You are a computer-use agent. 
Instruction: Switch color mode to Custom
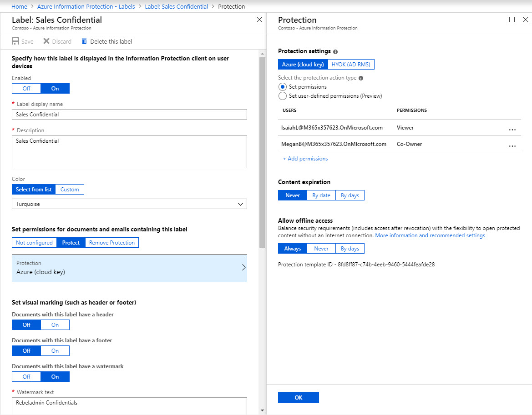point(69,189)
